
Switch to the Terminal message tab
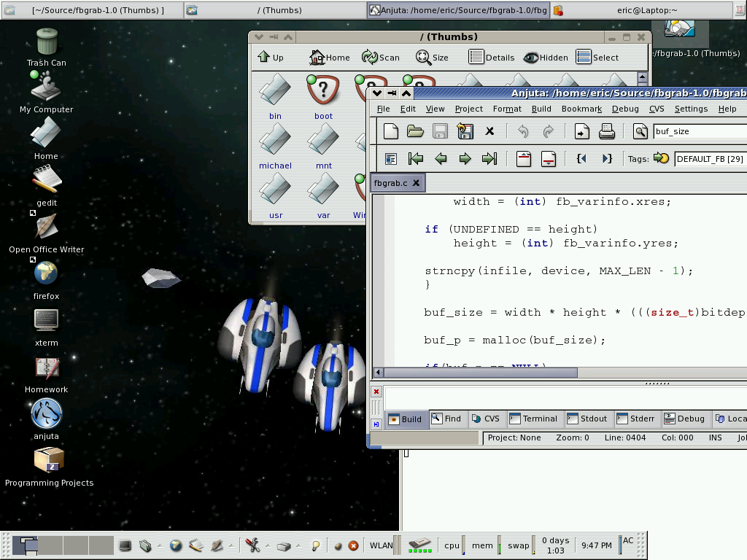[533, 419]
